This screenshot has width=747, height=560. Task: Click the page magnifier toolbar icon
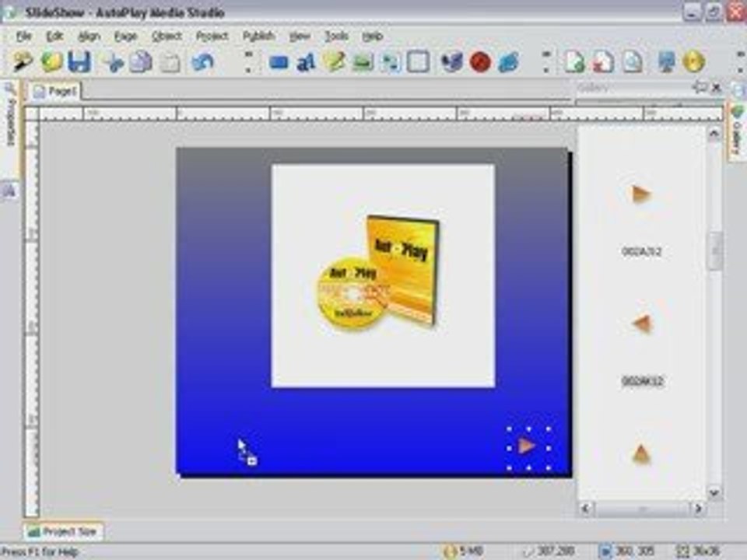pyautogui.click(x=633, y=62)
